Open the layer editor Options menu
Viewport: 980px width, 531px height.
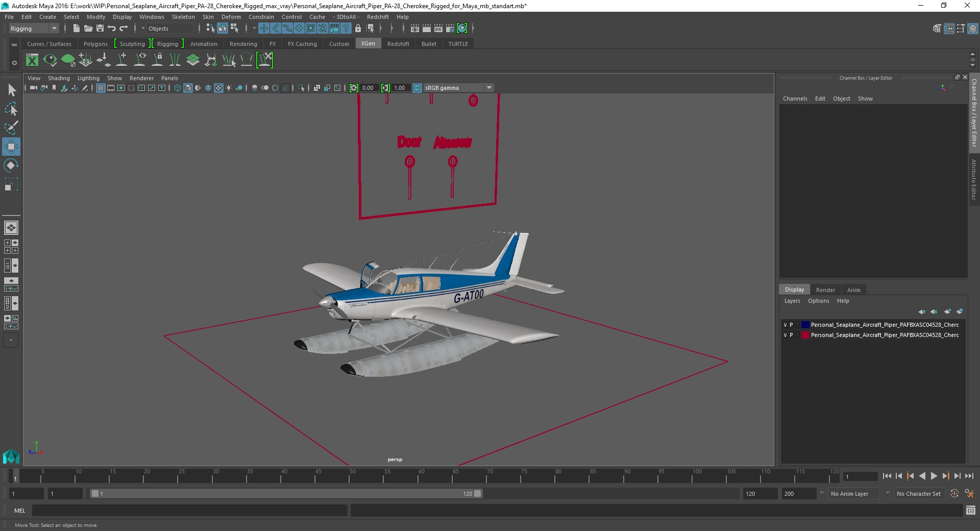[818, 301]
